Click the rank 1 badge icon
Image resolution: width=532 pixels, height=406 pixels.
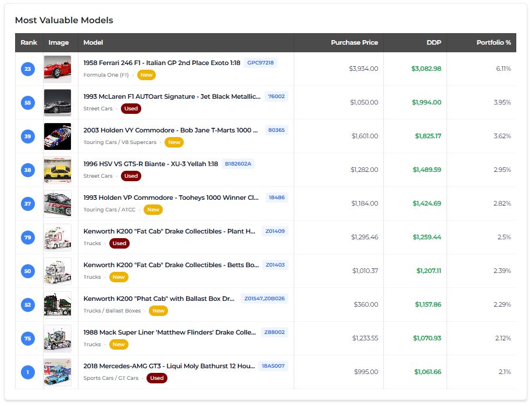coord(28,372)
